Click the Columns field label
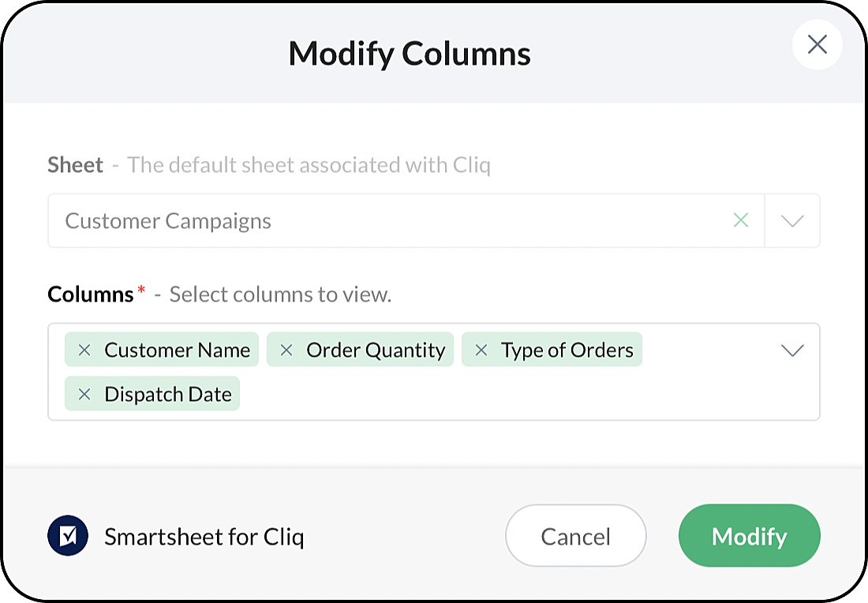 coord(90,294)
